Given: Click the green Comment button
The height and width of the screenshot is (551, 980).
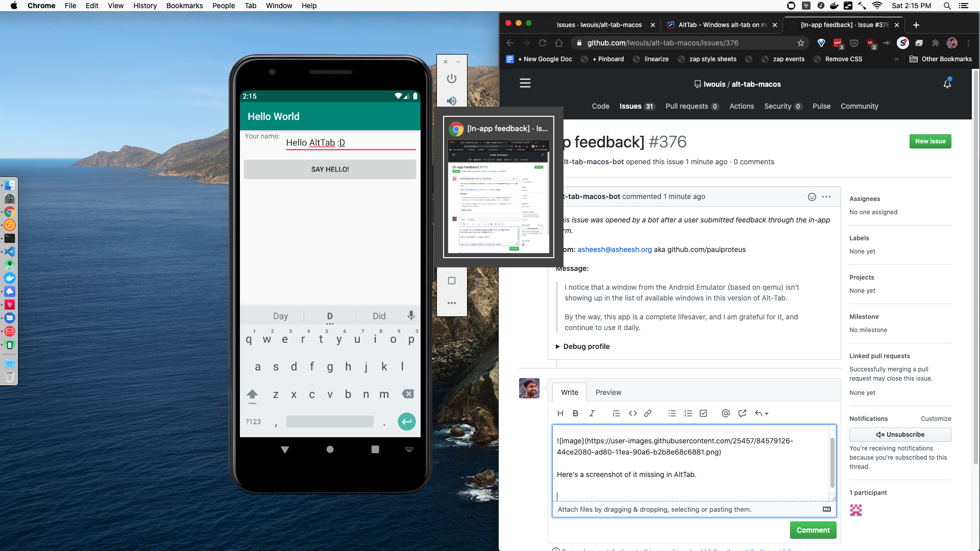Looking at the screenshot, I should (813, 530).
